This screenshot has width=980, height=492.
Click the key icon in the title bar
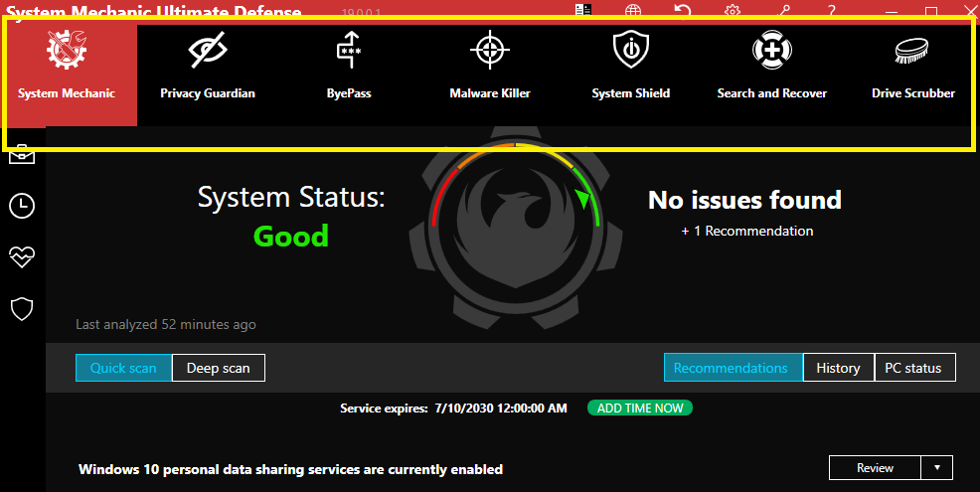(782, 11)
